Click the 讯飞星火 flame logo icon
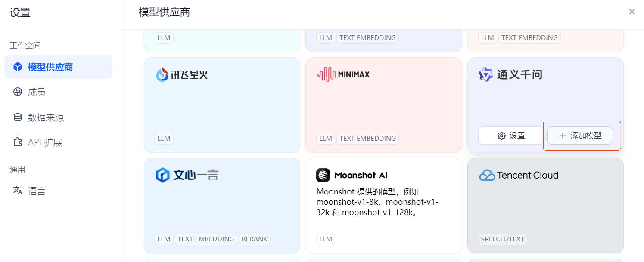Viewport: 644px width, 262px height. coord(162,75)
